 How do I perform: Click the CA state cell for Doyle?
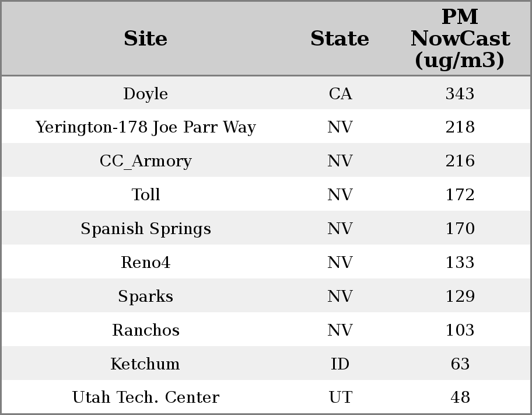tap(340, 94)
